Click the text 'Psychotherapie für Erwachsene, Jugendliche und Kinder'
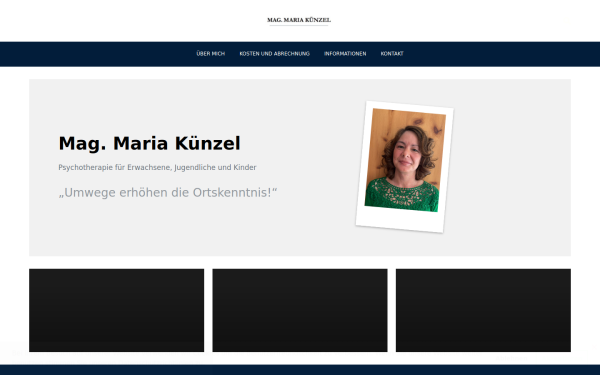 (157, 167)
